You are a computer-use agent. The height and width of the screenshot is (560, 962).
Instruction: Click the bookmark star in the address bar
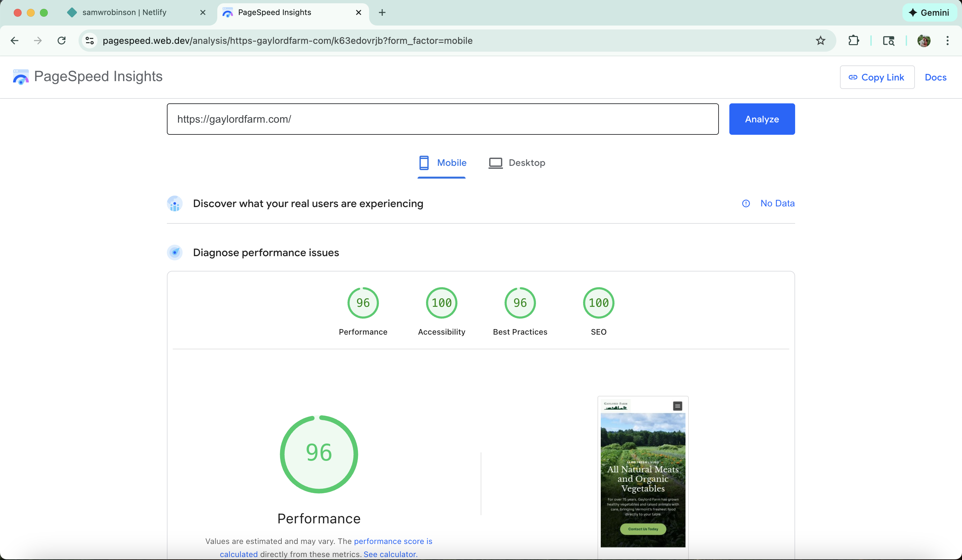820,41
